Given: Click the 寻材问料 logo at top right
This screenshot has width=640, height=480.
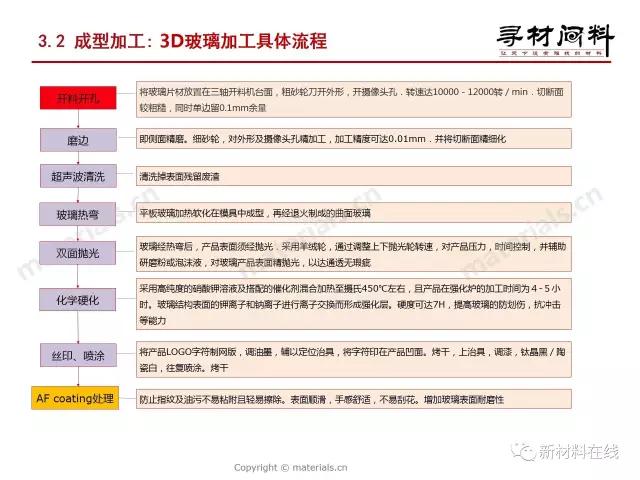Looking at the screenshot, I should [555, 40].
